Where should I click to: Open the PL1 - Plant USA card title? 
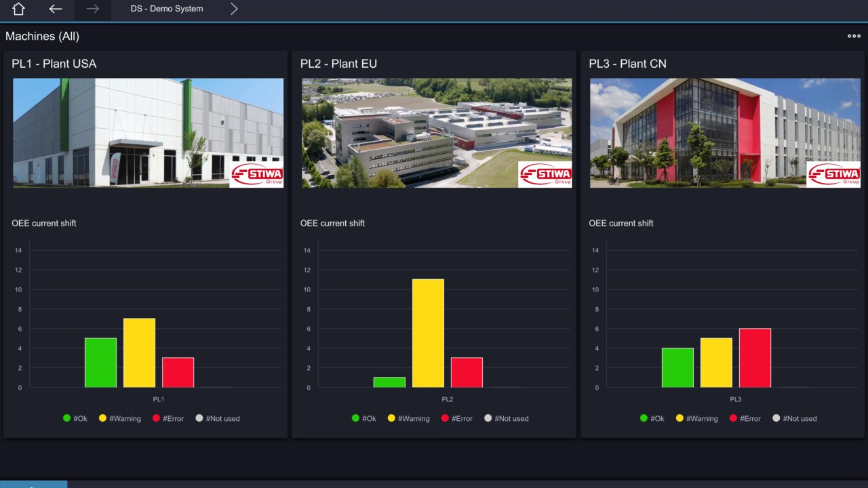click(x=54, y=64)
